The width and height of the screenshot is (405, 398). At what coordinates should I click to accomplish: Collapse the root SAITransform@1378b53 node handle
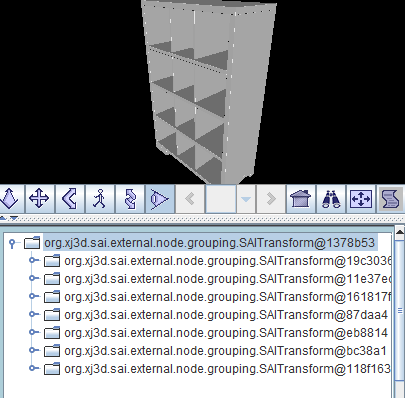coord(12,243)
